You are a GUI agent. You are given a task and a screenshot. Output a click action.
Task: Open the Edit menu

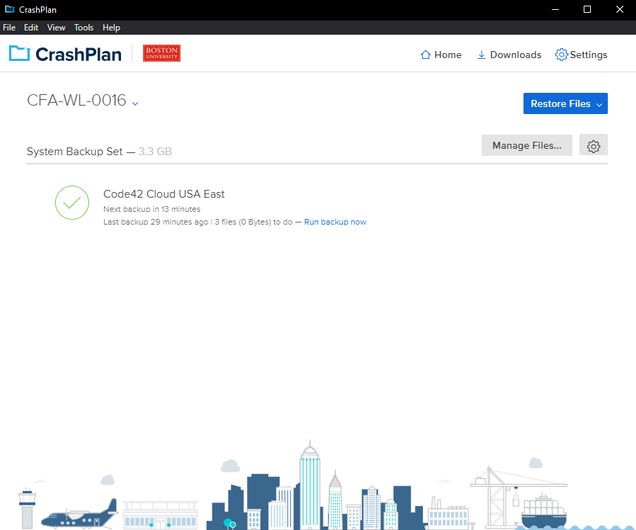(x=31, y=28)
